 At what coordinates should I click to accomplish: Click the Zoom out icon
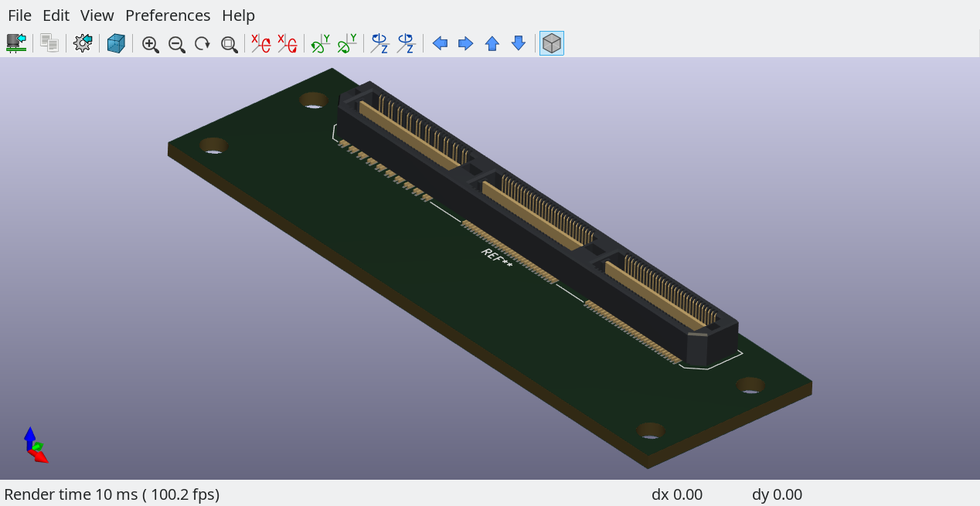point(177,44)
